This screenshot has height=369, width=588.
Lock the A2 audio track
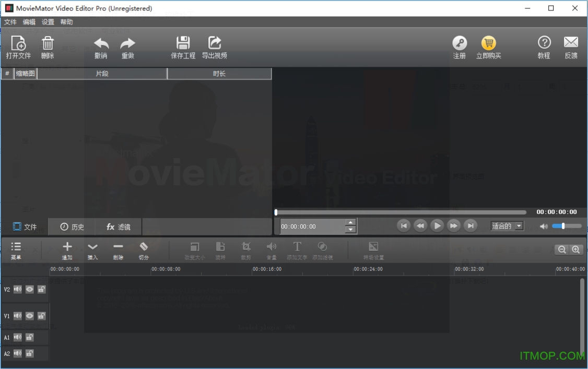[x=30, y=353]
